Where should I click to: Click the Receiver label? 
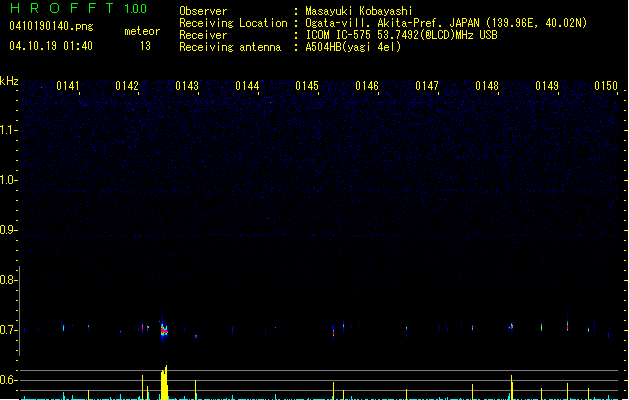(203, 35)
